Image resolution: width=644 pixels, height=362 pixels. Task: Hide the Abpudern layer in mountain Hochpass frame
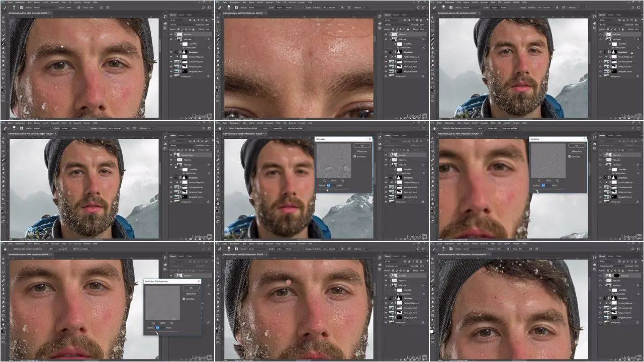coord(386,155)
